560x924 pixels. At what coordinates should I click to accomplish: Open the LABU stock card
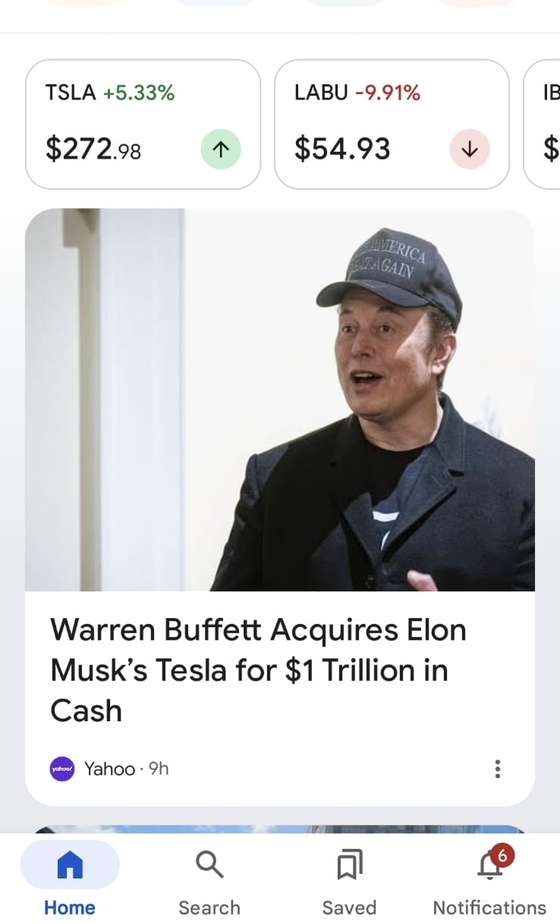pos(392,124)
